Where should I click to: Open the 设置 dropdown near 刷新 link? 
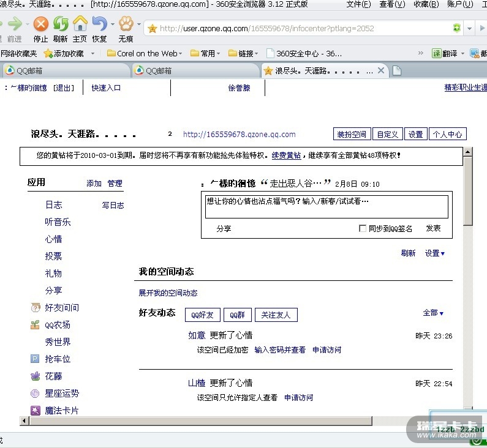tap(435, 253)
